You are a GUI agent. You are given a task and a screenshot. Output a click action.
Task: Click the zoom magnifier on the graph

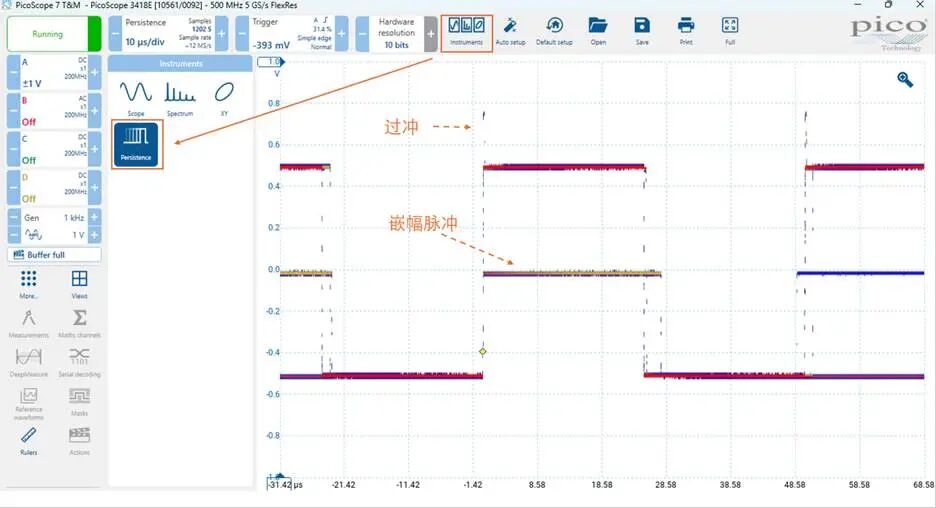click(905, 79)
